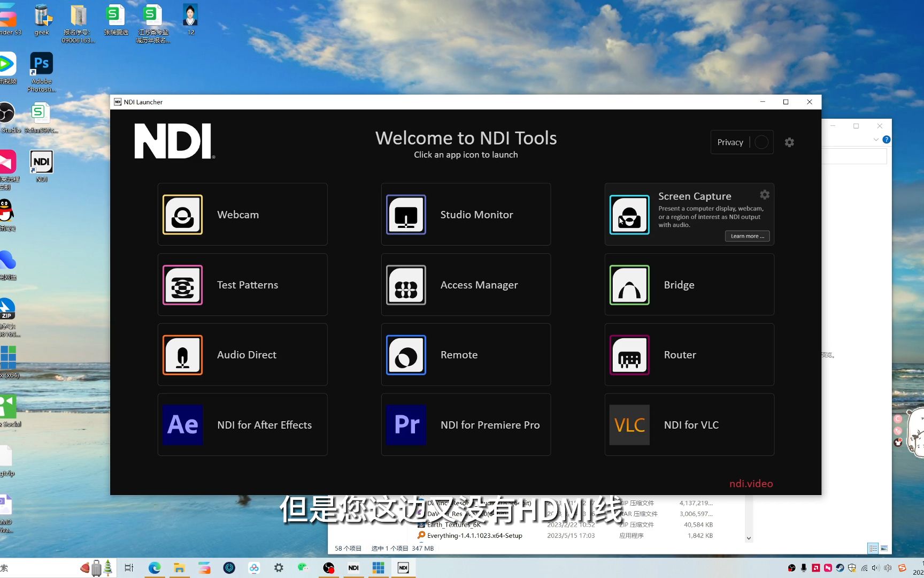Select the active NDI Launcher taskbar button
This screenshot has width=924, height=578.
[403, 568]
